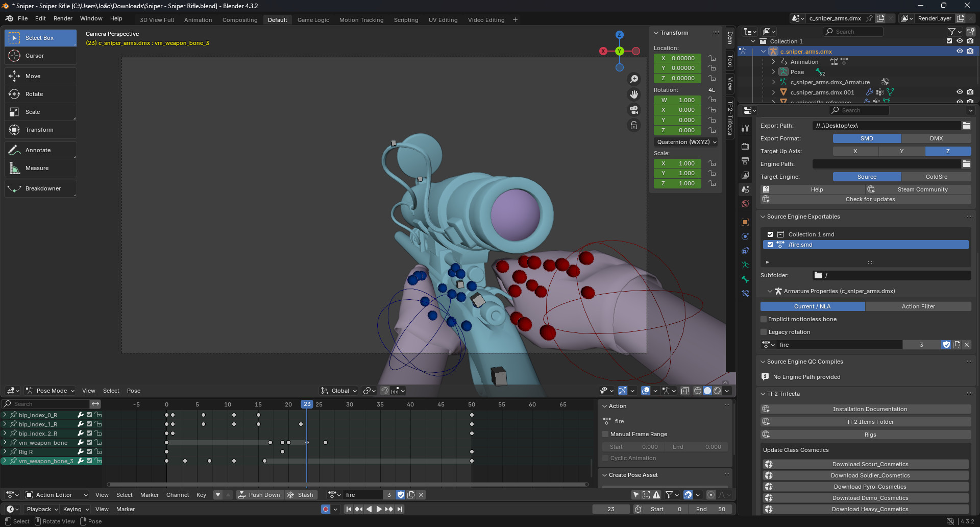Expand the Animation item in the Outliner
This screenshot has width=980, height=527.
[x=774, y=61]
